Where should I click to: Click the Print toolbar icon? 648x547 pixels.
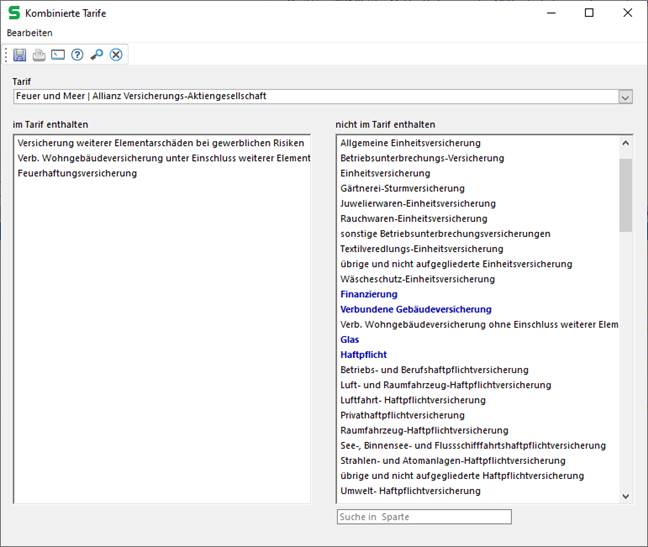[39, 54]
